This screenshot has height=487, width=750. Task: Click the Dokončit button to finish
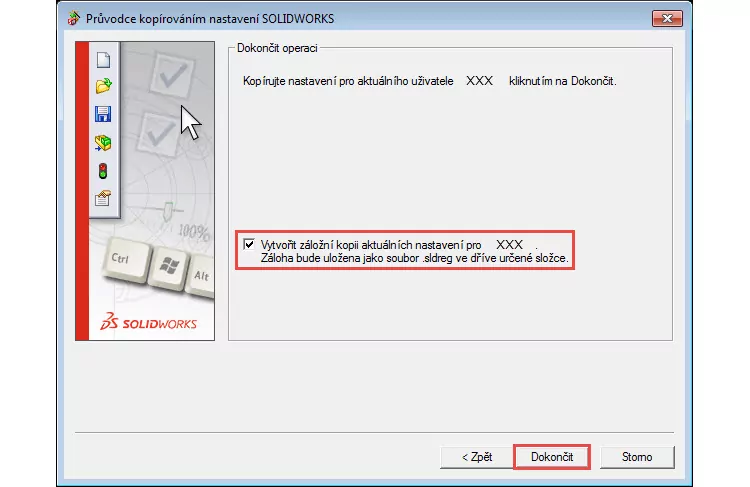click(x=551, y=457)
